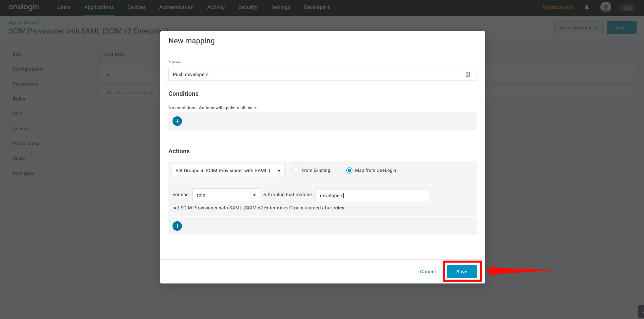The height and width of the screenshot is (319, 644).
Task: Click the Add Rule button
Action: point(115,54)
